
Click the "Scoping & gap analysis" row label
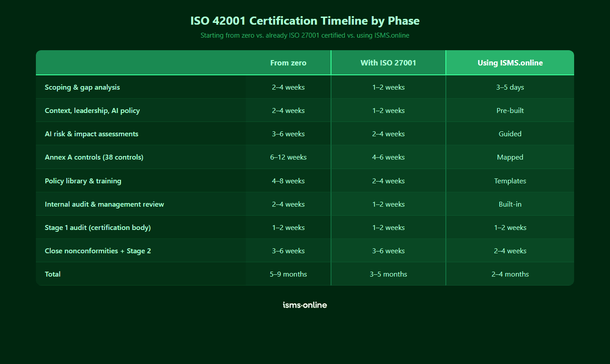[x=82, y=87]
